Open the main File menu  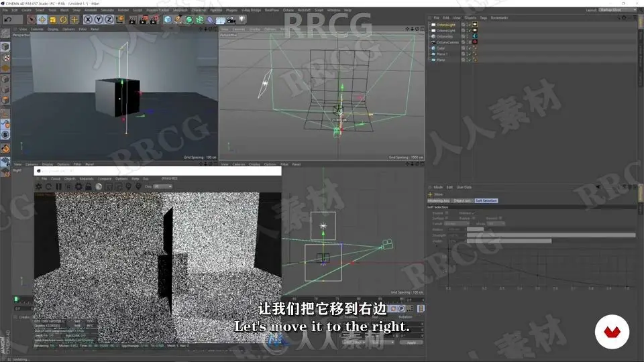coord(5,10)
